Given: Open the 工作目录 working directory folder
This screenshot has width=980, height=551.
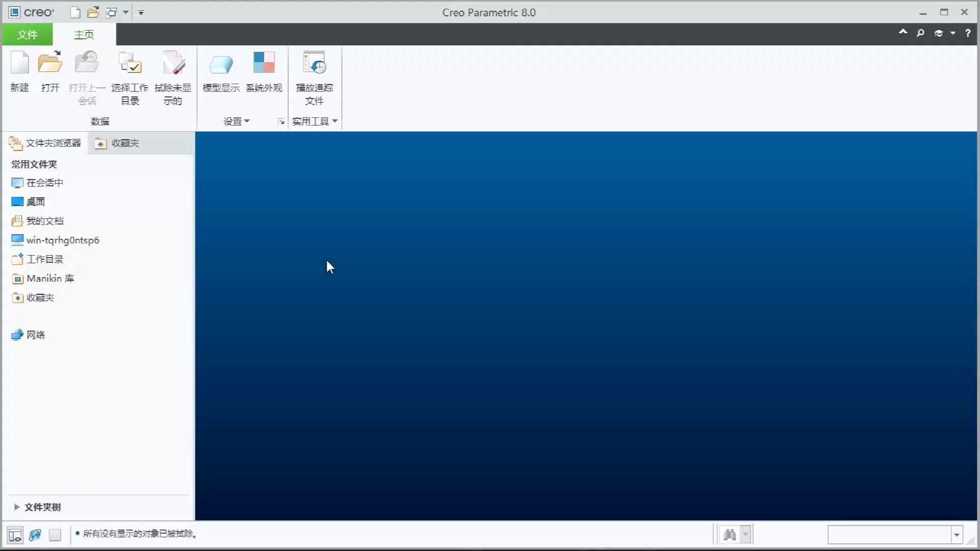Looking at the screenshot, I should point(44,259).
